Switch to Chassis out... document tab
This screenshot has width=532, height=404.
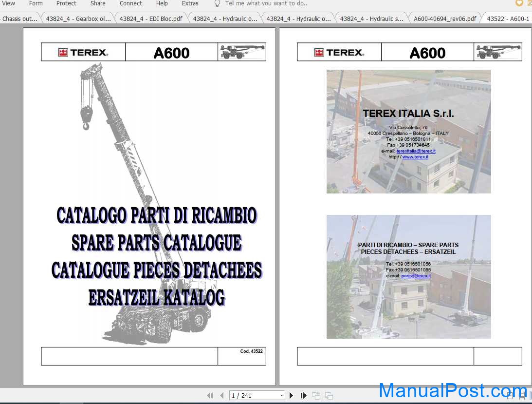click(x=19, y=19)
